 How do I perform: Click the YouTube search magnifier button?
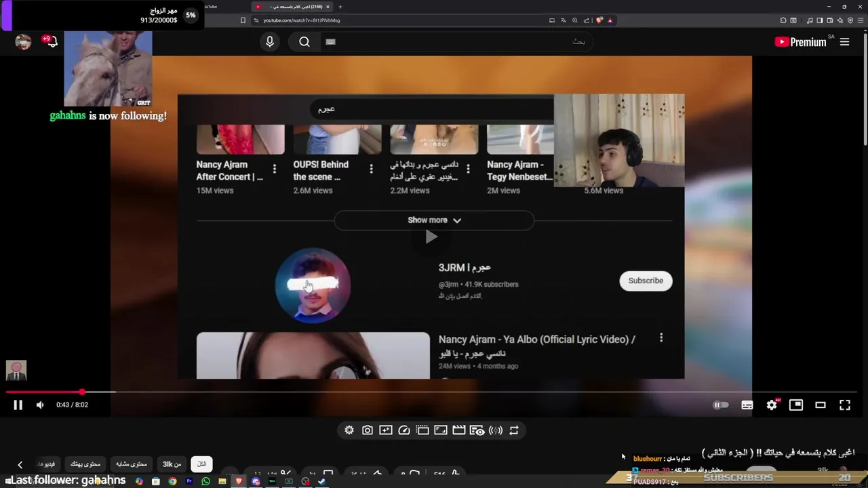tap(304, 42)
